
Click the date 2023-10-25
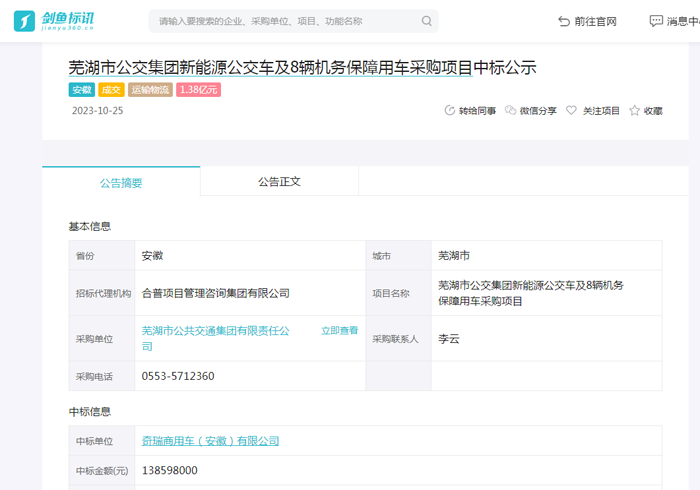tap(97, 111)
